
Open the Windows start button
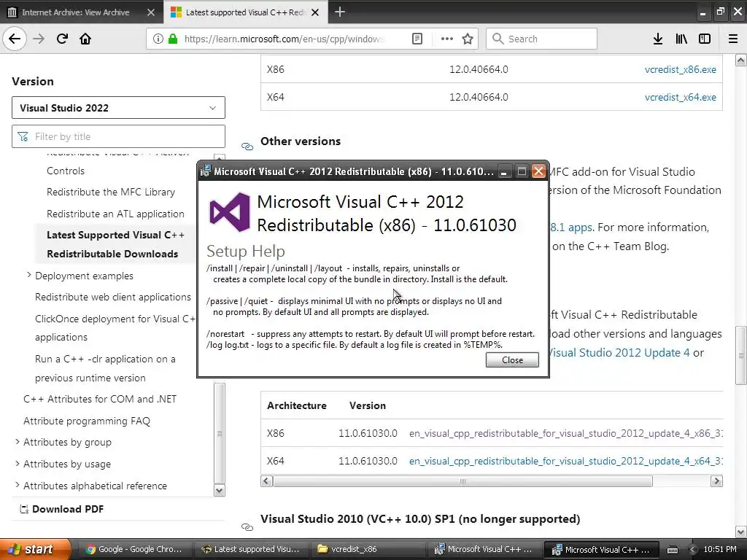point(35,549)
